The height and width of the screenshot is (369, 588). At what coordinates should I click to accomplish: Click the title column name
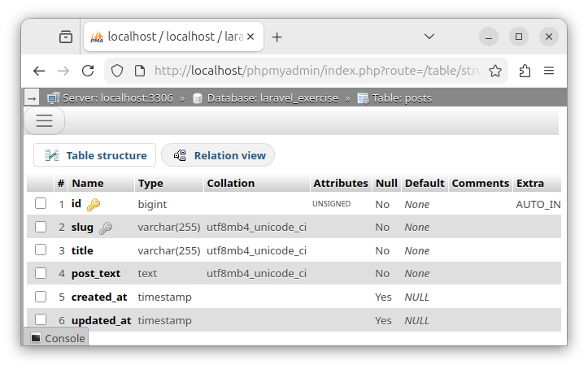[82, 250]
